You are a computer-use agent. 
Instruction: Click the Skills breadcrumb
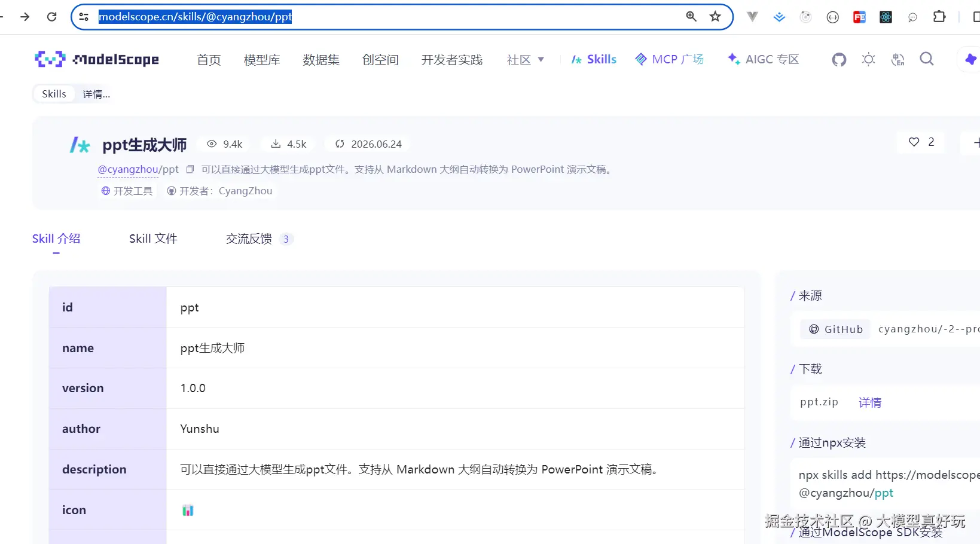coord(54,94)
